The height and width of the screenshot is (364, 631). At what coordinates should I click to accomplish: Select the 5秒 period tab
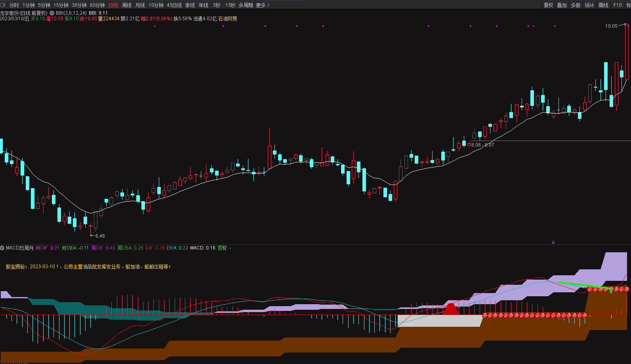pos(217,5)
